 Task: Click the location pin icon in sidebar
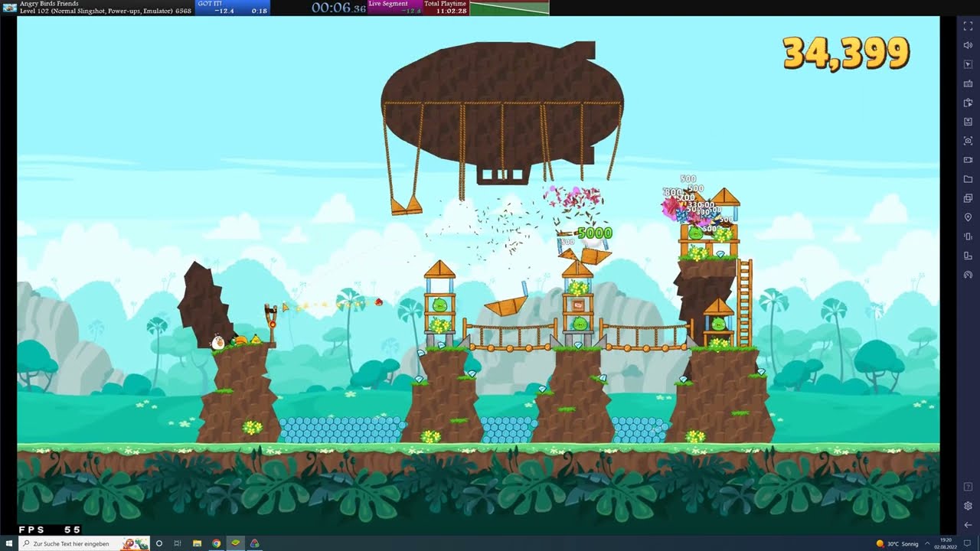point(968,217)
